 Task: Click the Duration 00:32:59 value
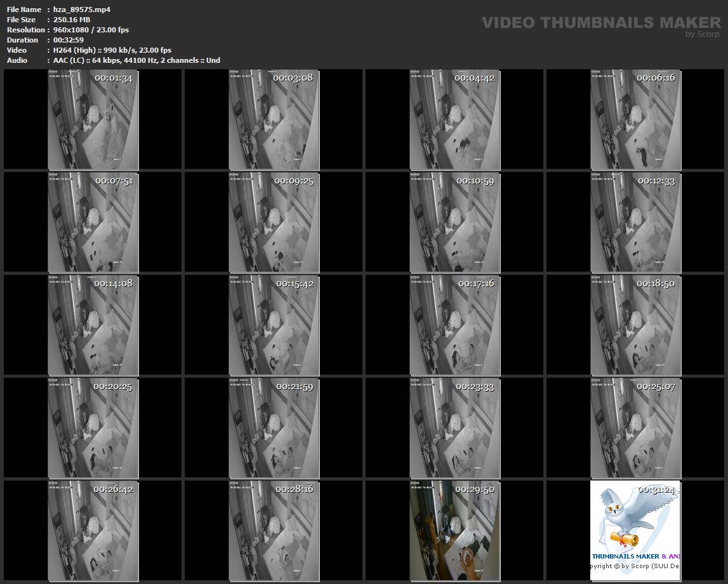[68, 40]
